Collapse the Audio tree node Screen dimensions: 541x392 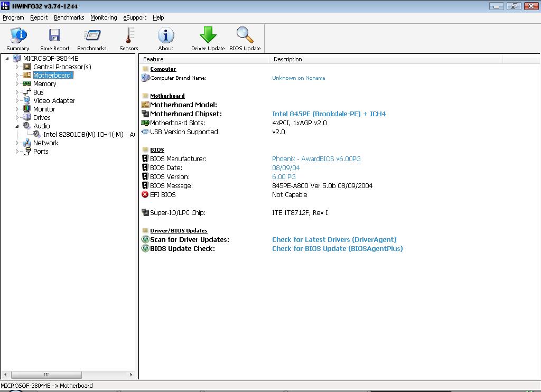tap(17, 126)
